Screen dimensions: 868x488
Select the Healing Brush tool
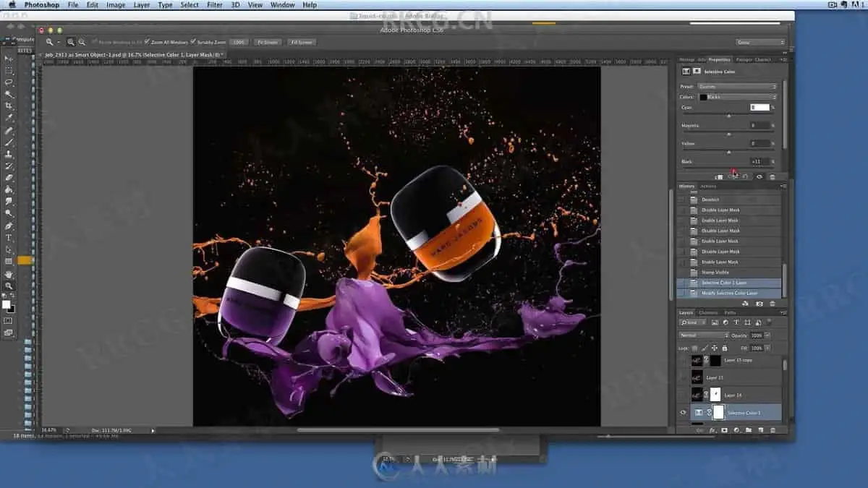[9, 131]
